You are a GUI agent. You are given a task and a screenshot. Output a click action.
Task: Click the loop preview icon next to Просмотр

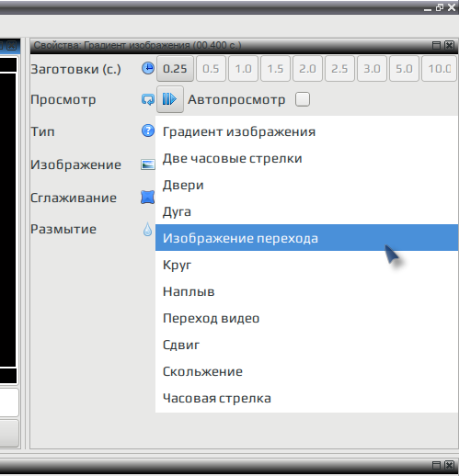tap(148, 99)
